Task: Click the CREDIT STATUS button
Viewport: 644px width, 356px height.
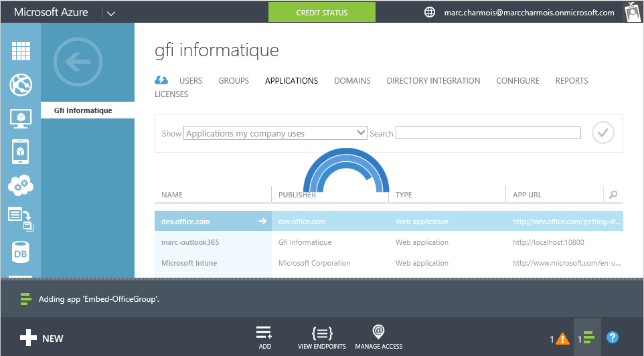Action: click(x=322, y=12)
